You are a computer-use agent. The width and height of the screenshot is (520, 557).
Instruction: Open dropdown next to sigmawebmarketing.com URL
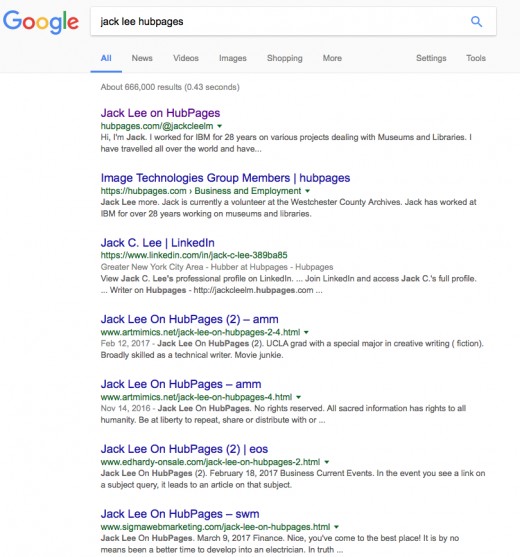click(336, 527)
